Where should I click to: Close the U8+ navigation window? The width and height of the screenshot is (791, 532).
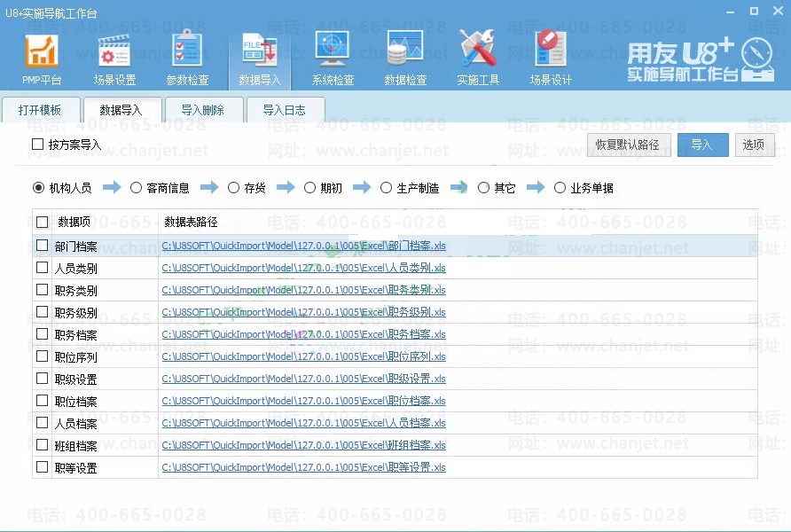[778, 11]
